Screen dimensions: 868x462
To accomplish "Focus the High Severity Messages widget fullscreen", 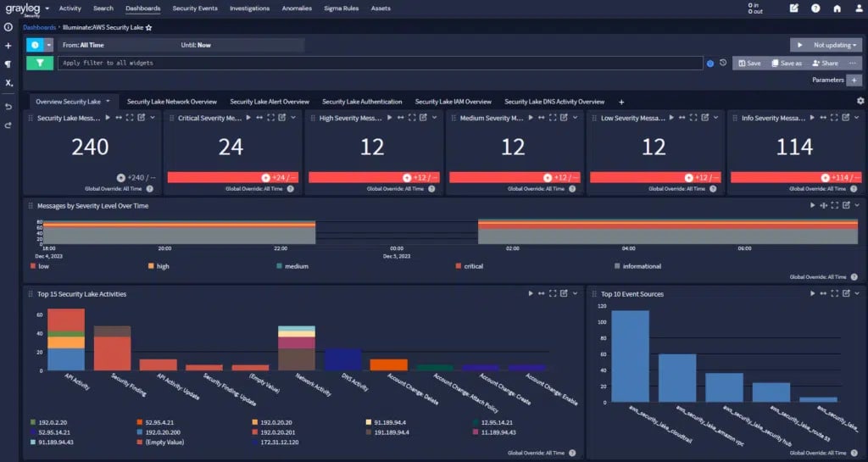I will [x=412, y=117].
